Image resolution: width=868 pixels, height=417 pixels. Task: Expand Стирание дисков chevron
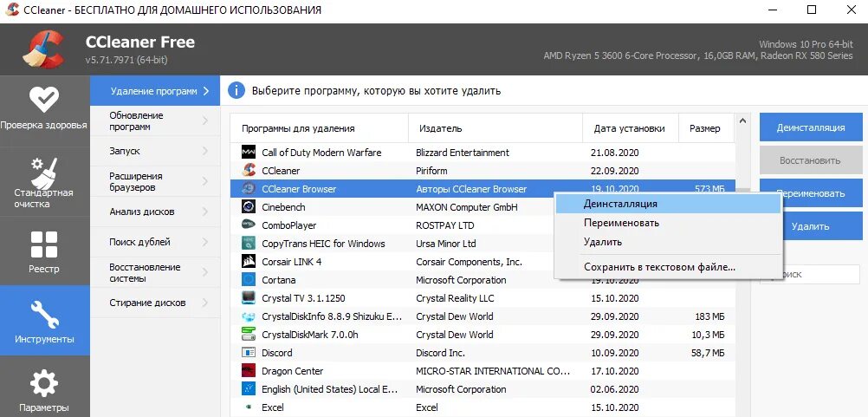204,303
